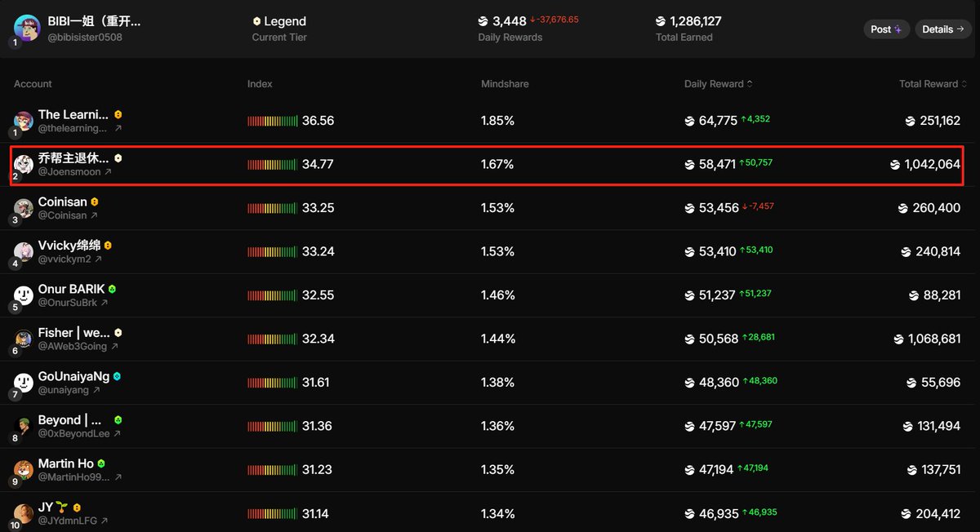Click the Account column header
The width and height of the screenshot is (980, 532).
33,84
